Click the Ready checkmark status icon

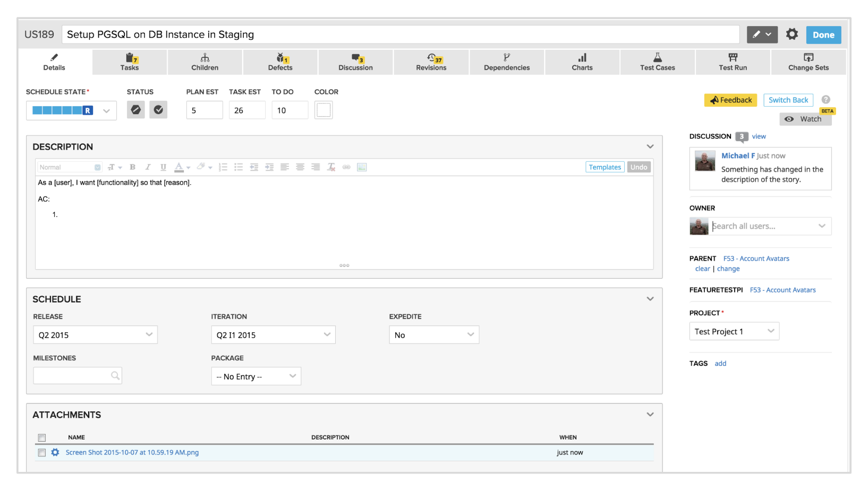click(x=158, y=110)
